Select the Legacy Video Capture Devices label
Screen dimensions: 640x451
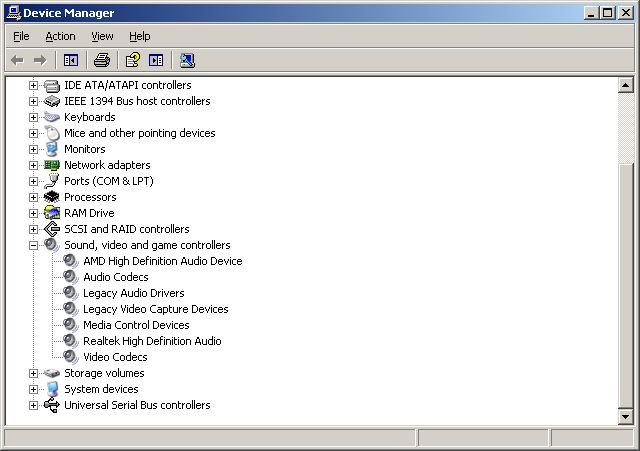tap(156, 309)
